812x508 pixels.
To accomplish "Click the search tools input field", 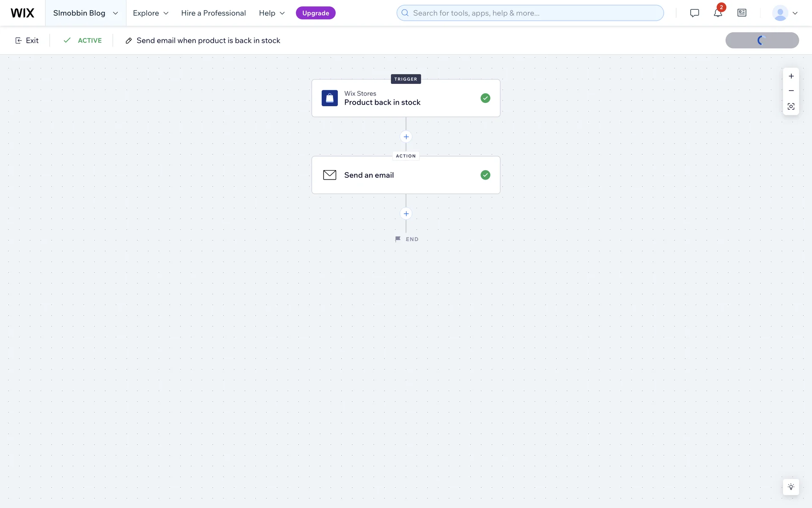I will click(530, 13).
